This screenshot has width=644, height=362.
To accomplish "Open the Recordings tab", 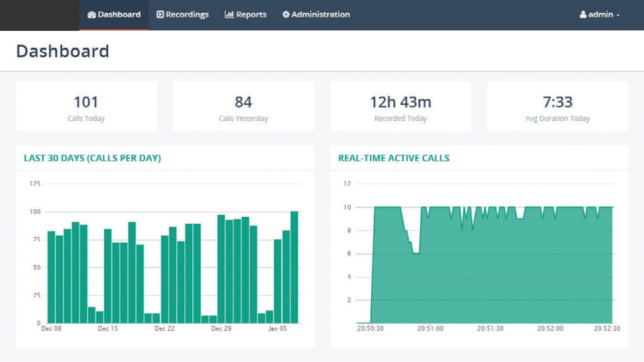I will [183, 15].
